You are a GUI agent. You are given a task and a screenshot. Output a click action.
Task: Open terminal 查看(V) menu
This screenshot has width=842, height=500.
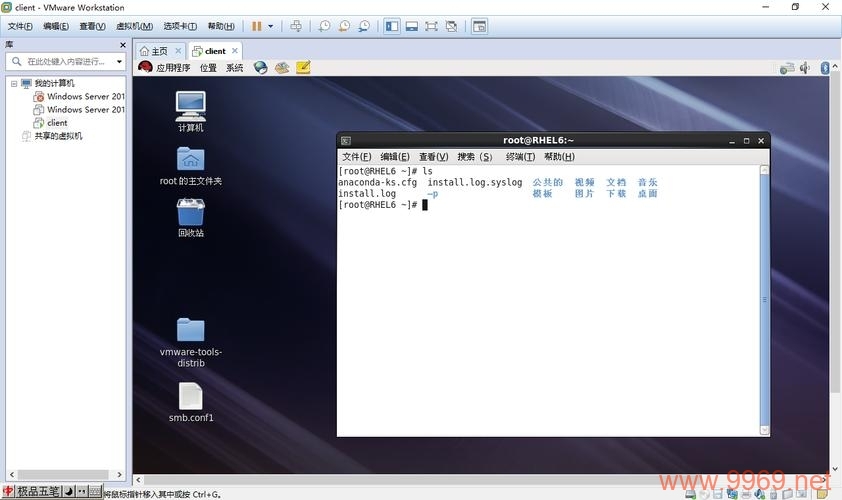pos(433,157)
